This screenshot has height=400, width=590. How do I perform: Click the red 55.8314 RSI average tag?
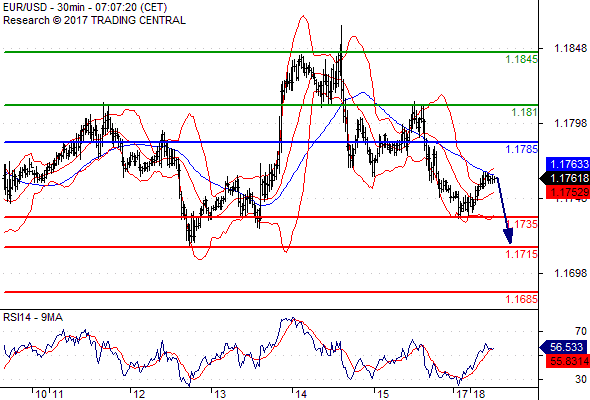(567, 361)
